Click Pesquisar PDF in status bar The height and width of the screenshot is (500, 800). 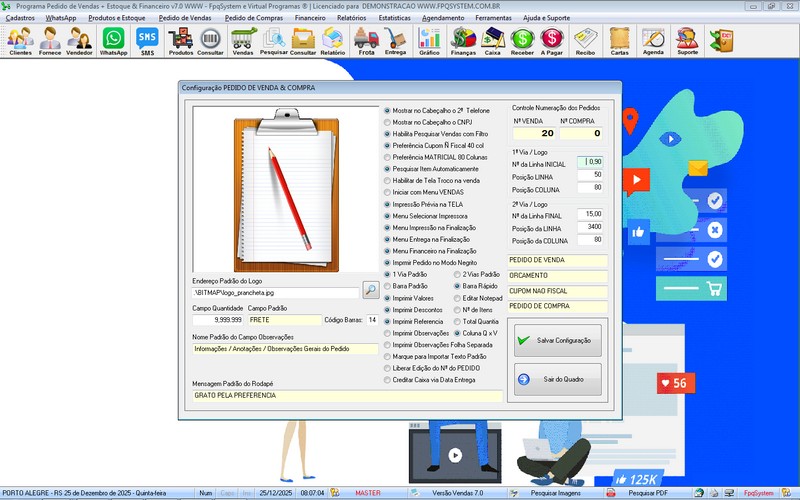pos(648,493)
